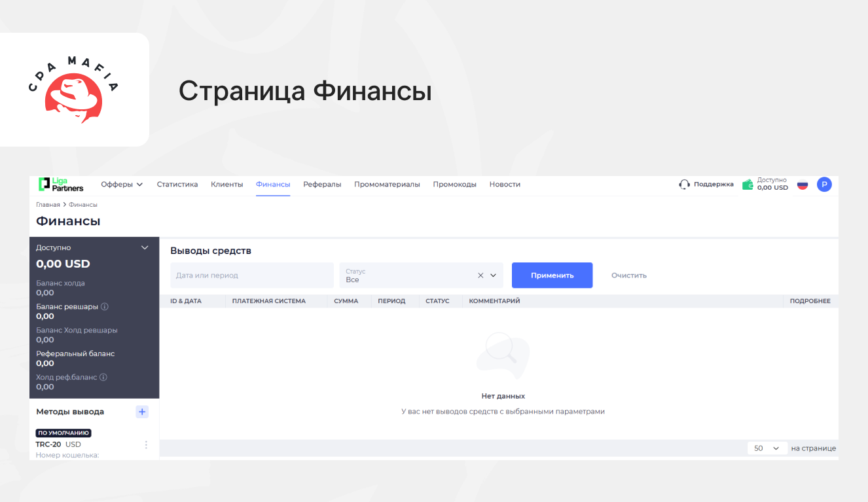
Task: Change rows per page dropdown
Action: click(x=767, y=448)
